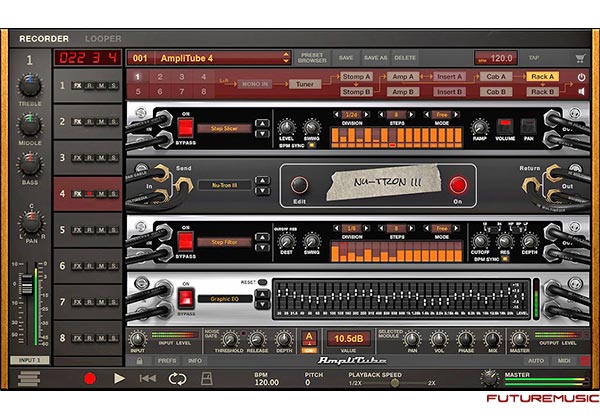Click Step Slicer STEPS left arrow

[381, 114]
